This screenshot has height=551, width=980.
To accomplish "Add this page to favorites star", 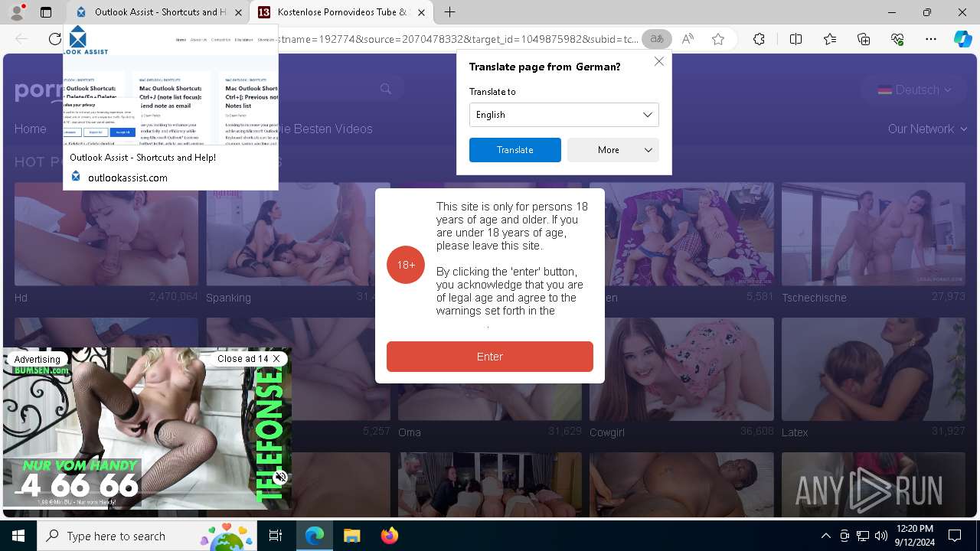I will click(718, 39).
